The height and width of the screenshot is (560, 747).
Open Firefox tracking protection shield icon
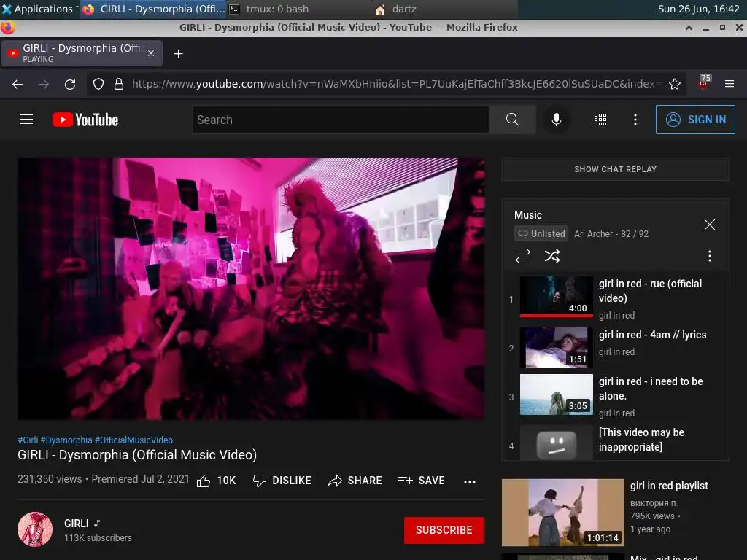click(98, 85)
